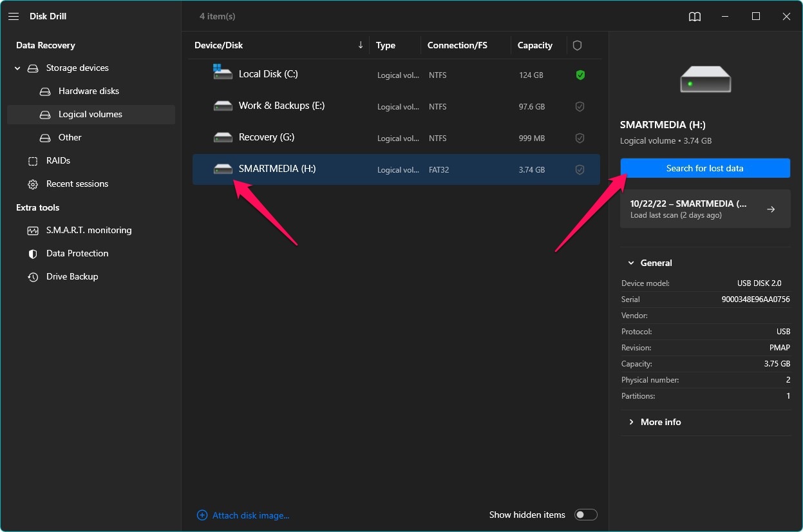
Task: Sort by Device/Disk column header
Action: (219, 46)
